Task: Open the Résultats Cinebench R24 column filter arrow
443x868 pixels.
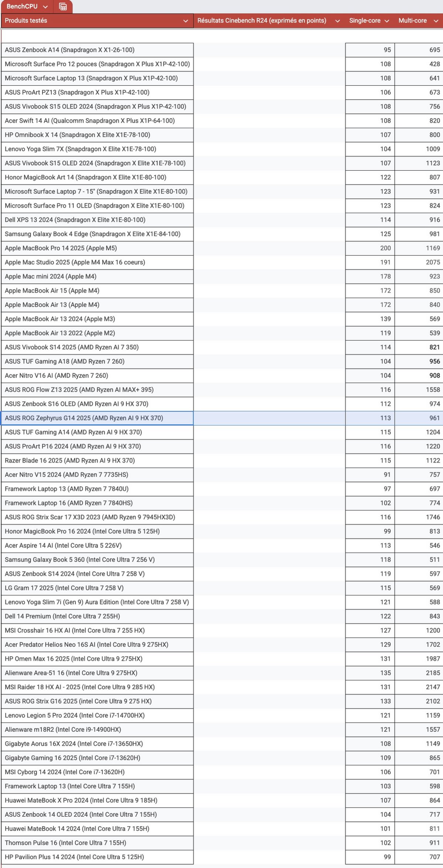Action: click(337, 21)
